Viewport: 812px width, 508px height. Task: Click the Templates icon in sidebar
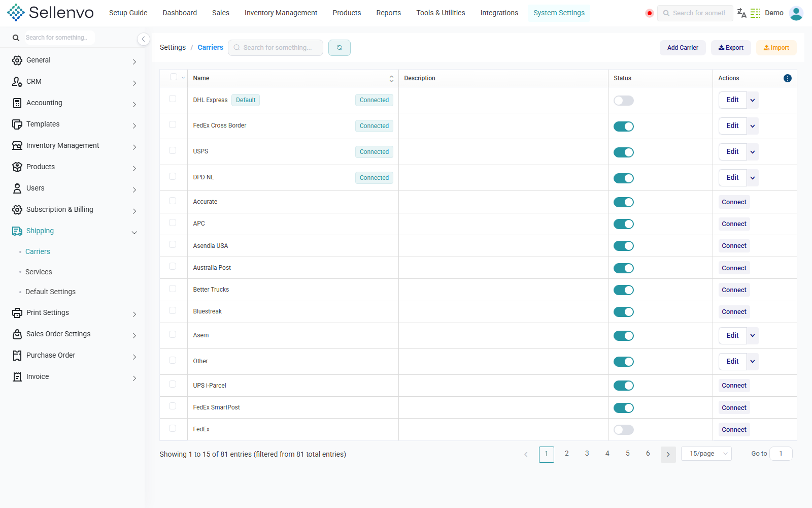[17, 124]
